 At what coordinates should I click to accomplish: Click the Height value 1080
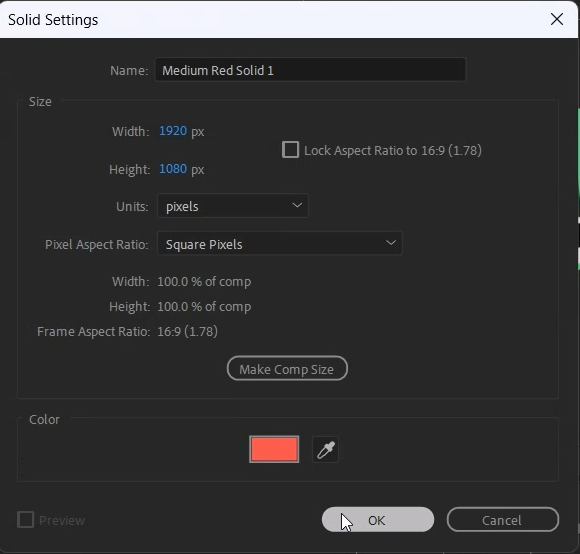(173, 169)
